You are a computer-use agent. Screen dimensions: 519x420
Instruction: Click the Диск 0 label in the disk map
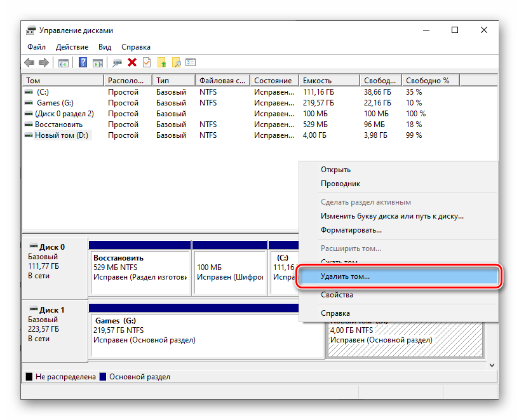pyautogui.click(x=52, y=247)
